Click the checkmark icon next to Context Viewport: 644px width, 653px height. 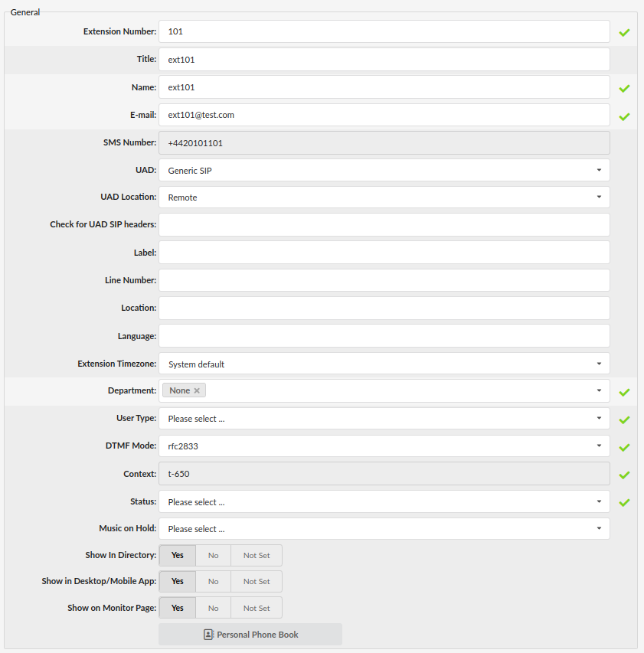tap(624, 475)
